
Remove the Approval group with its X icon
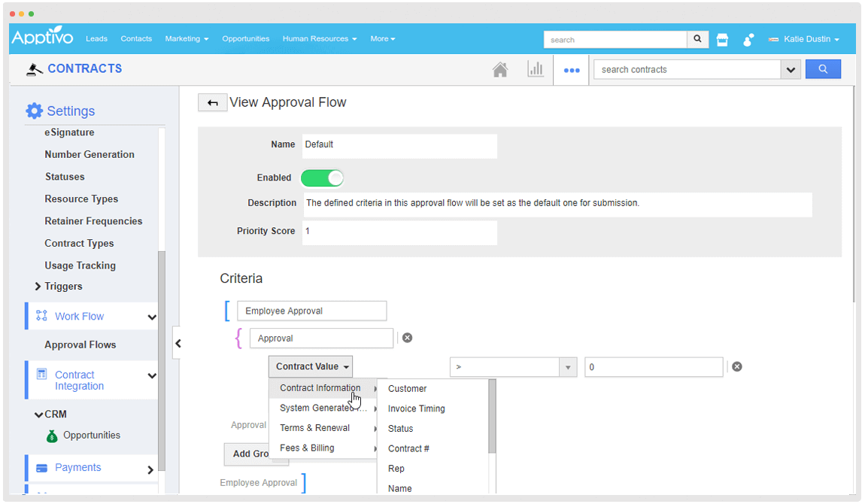point(407,338)
